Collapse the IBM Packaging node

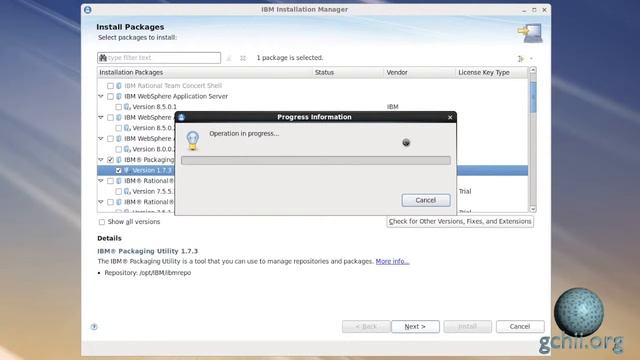coord(101,160)
